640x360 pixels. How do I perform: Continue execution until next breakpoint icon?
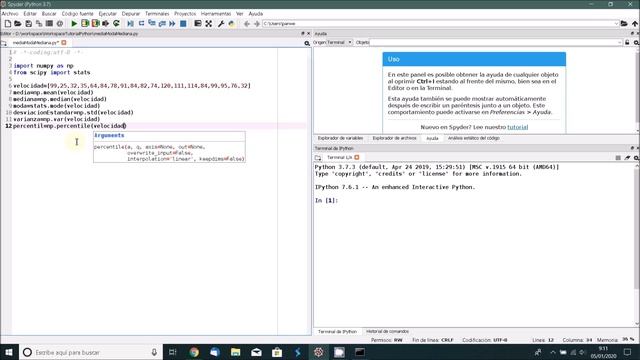tap(172, 24)
